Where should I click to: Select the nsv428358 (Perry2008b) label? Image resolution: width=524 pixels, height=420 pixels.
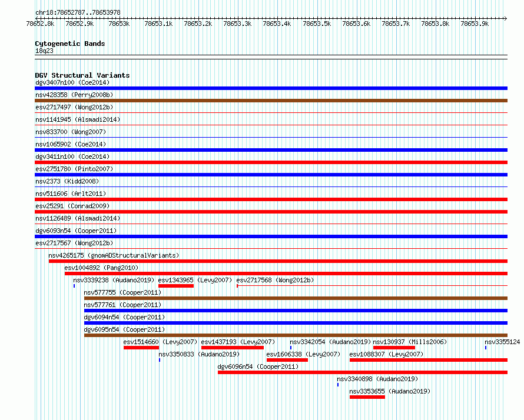click(x=74, y=95)
